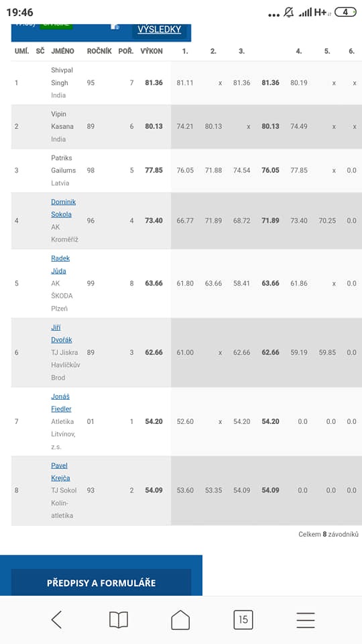362x644 pixels.
Task: Open Jonáš Fiedler athlete profile
Action: tap(61, 402)
